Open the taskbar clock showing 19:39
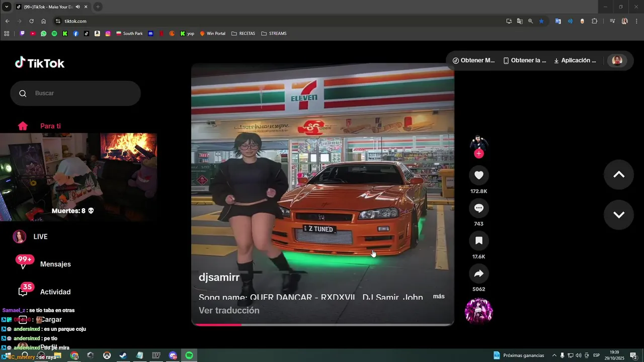Viewport: 644px width, 362px height. [x=614, y=355]
